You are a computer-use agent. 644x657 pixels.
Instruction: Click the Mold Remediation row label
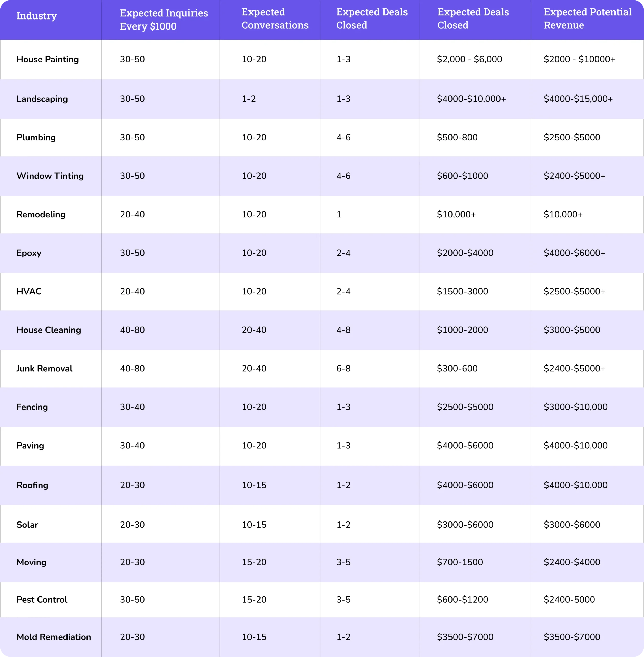coord(53,637)
